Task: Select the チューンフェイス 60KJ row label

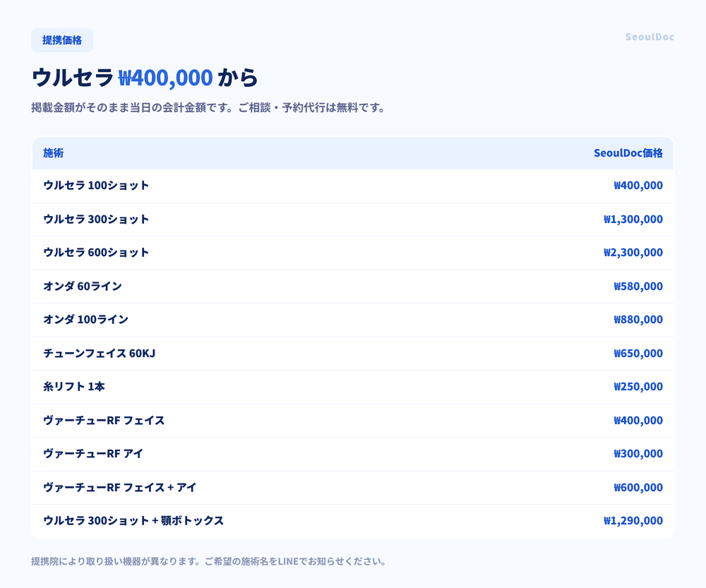Action: (99, 354)
